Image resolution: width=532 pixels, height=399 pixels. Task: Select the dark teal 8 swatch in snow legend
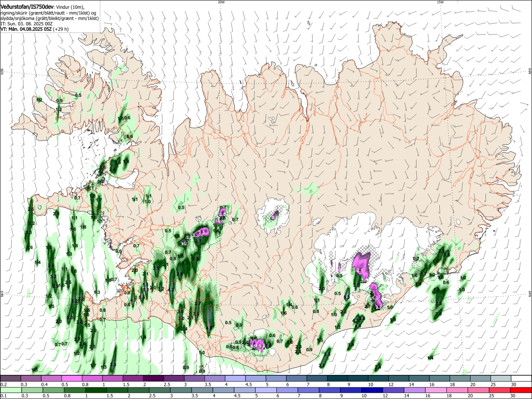[x=337, y=378]
